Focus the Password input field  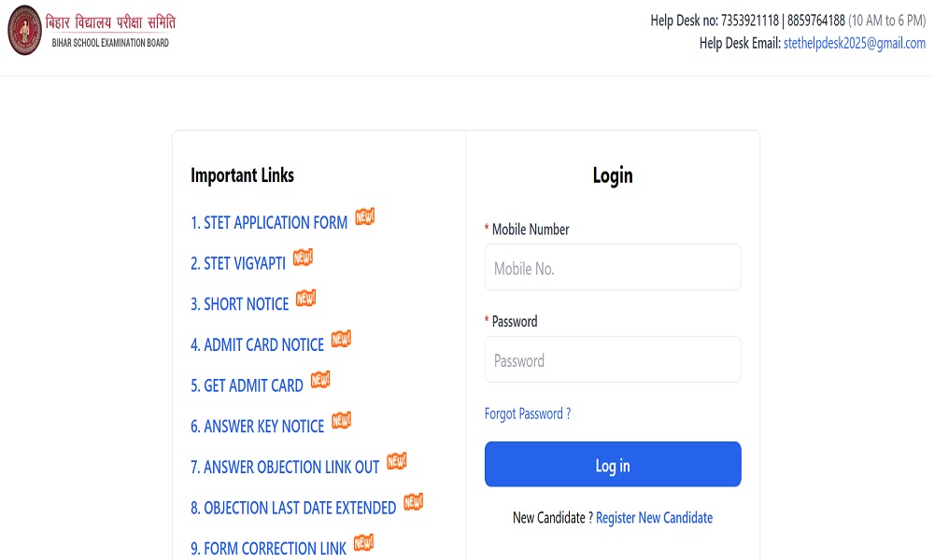[x=613, y=360]
